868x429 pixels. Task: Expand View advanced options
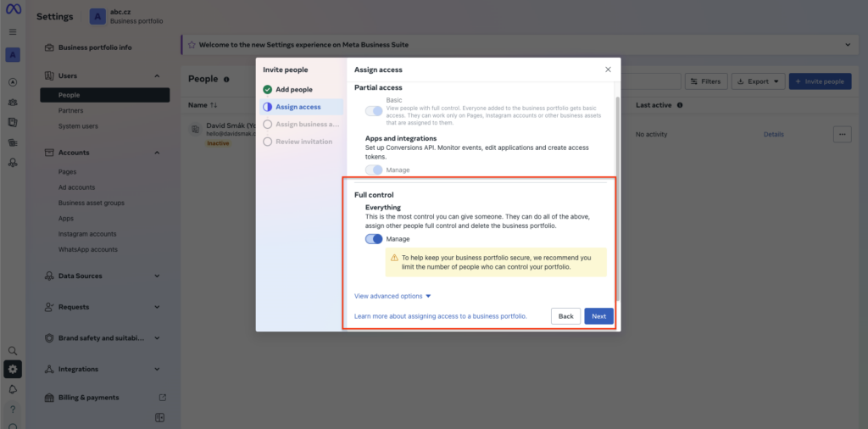392,296
